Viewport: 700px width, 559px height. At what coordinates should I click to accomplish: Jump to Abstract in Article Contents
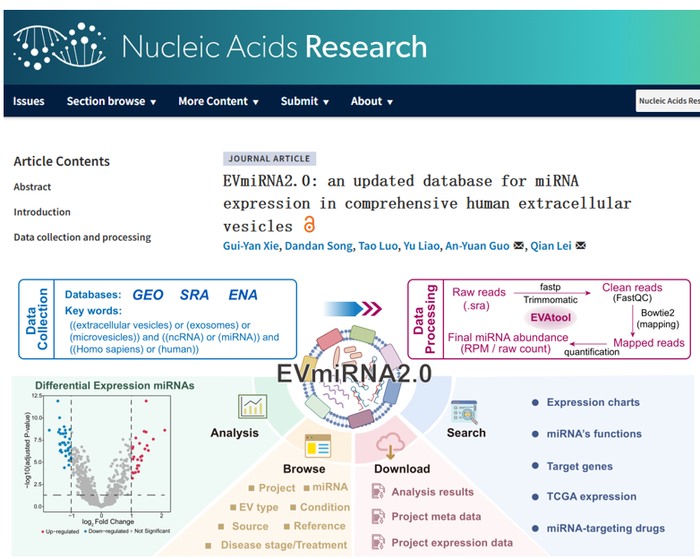click(32, 187)
